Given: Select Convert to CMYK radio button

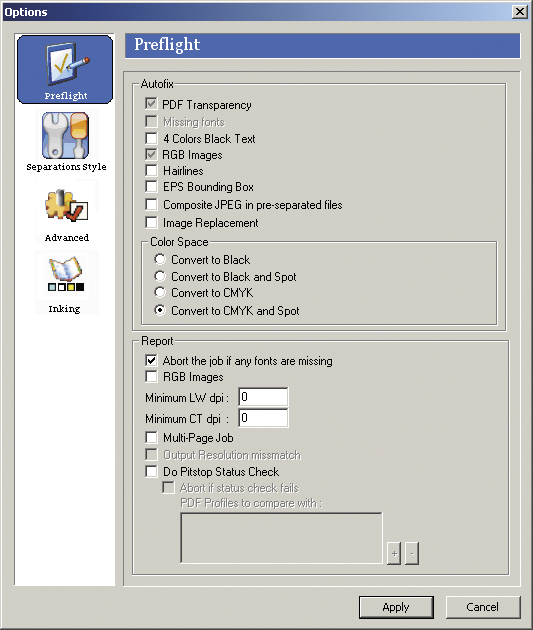Looking at the screenshot, I should point(160,292).
